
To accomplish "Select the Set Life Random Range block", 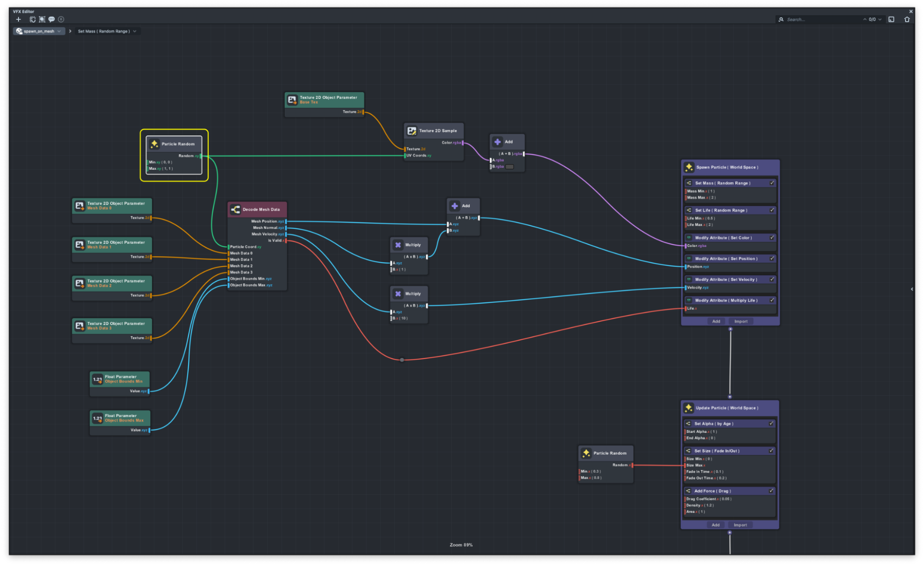I will click(x=721, y=210).
